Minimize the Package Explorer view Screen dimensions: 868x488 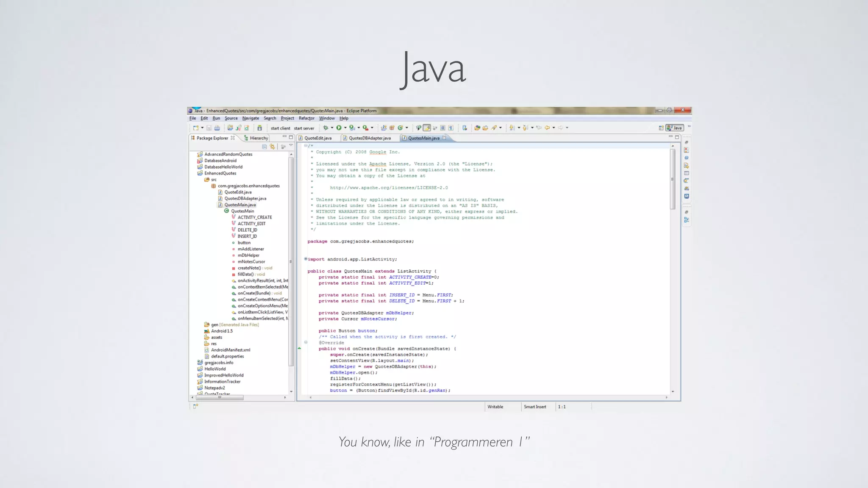click(x=284, y=136)
